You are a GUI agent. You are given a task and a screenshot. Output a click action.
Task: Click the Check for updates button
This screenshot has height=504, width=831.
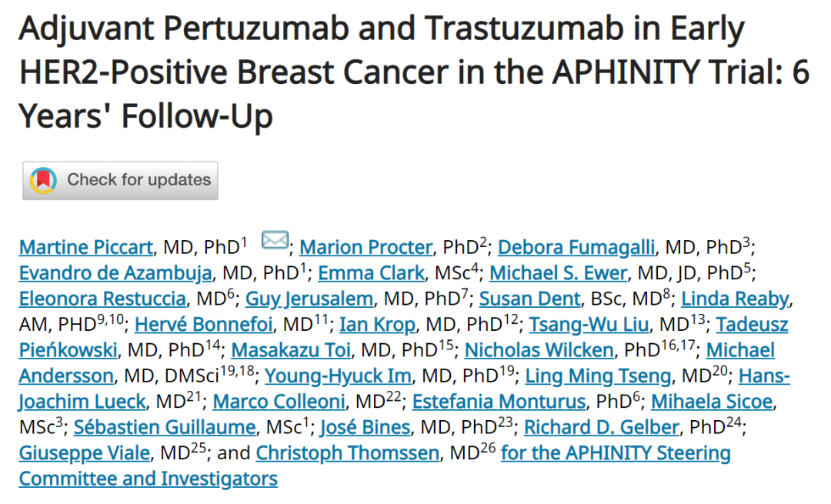tap(120, 180)
